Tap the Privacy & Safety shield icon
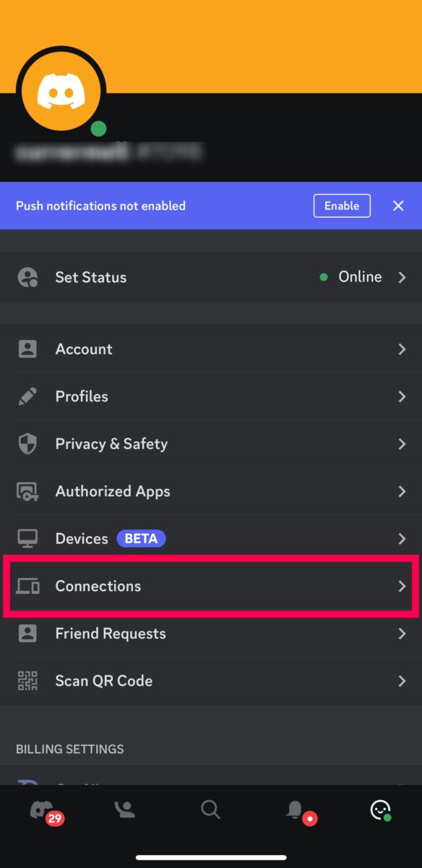This screenshot has width=422, height=868. (27, 444)
